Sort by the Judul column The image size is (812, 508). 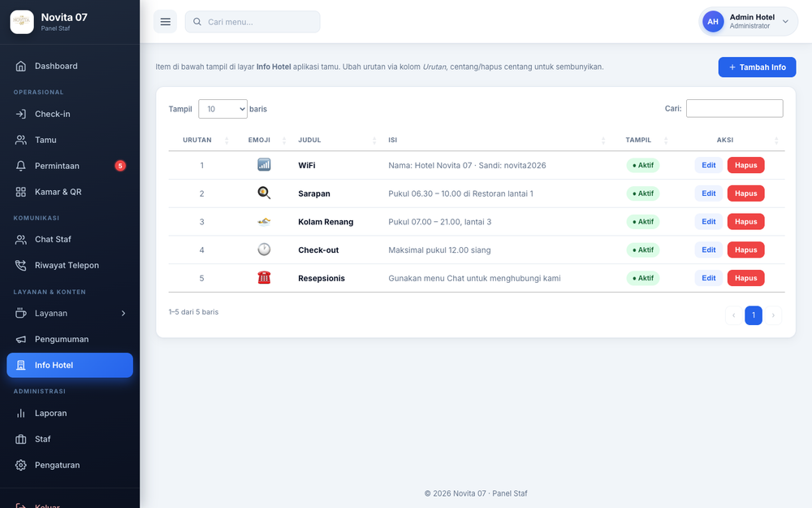(x=336, y=140)
